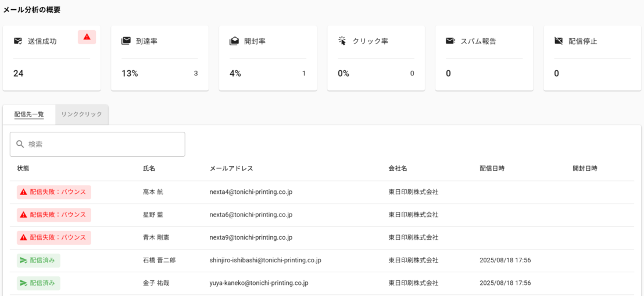644x296 pixels.
Task: Click the 状態 column header
Action: (x=23, y=168)
